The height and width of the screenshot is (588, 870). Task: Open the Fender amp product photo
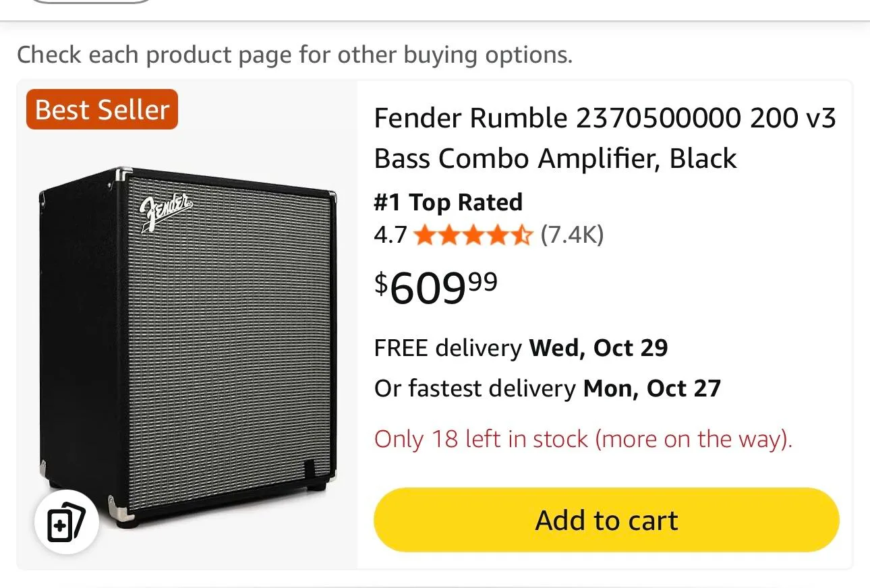click(189, 330)
